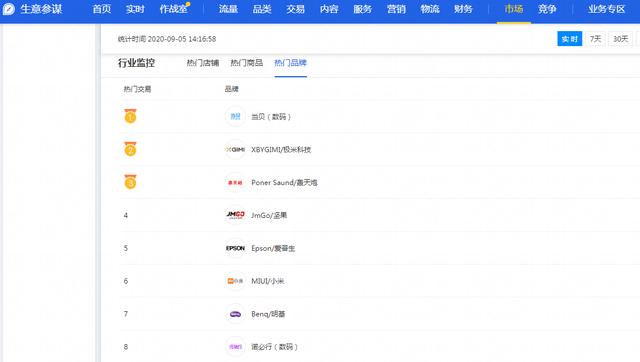Click the Benq brand logo

(235, 314)
